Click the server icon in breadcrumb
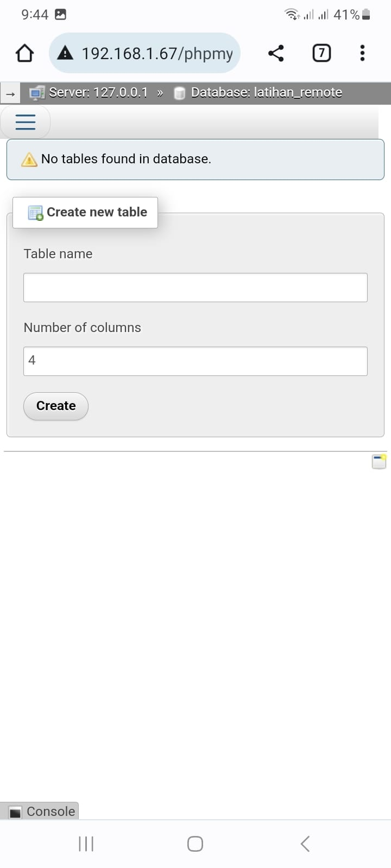 [37, 93]
